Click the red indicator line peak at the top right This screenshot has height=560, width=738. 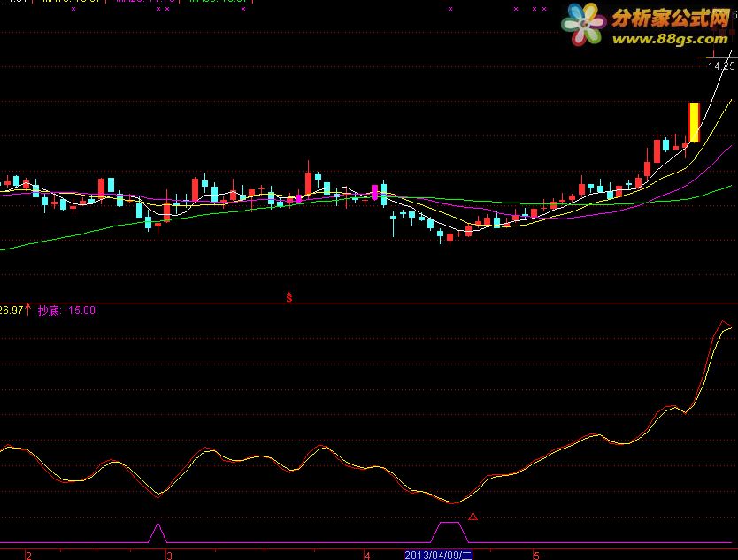coord(724,323)
